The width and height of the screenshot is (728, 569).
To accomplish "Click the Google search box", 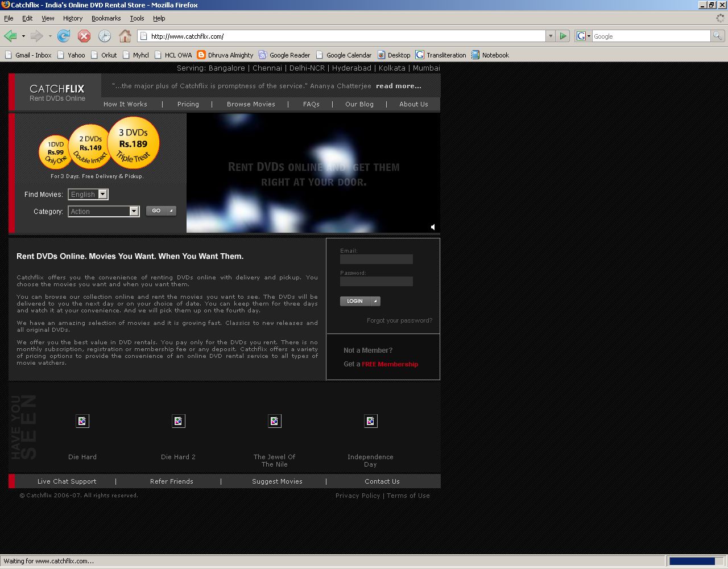I will (x=651, y=36).
